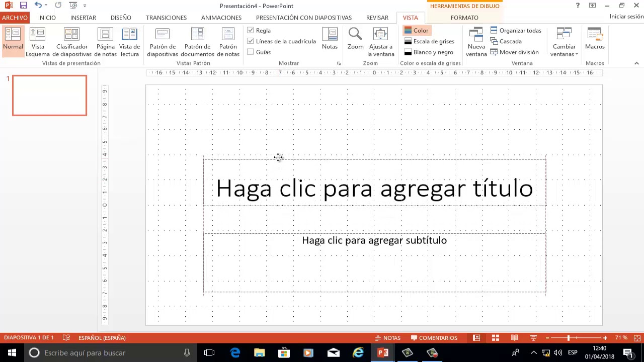Screen dimensions: 644x362
Task: Save presentation from quick access toolbar
Action: pyautogui.click(x=24, y=6)
